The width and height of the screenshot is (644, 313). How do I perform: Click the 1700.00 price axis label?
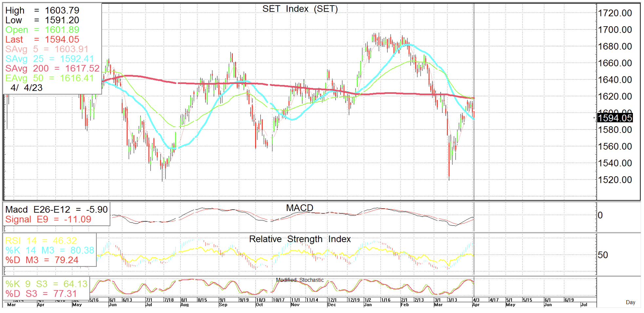[x=615, y=30]
